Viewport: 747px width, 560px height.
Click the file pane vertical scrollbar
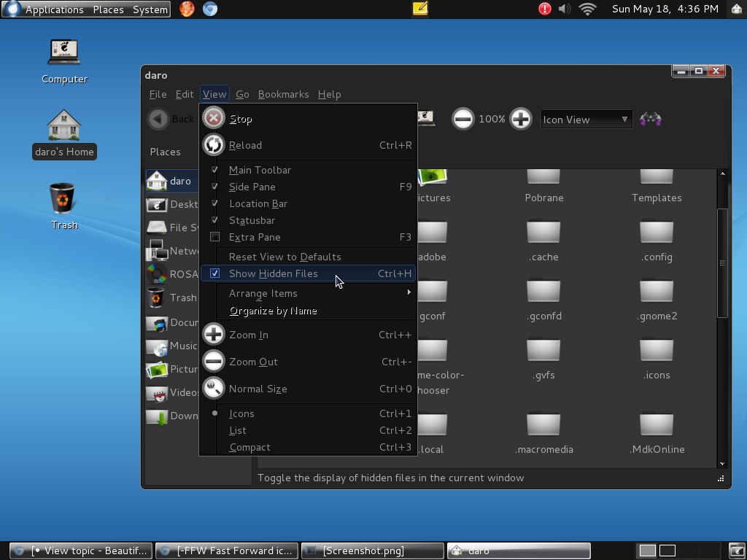pyautogui.click(x=722, y=262)
